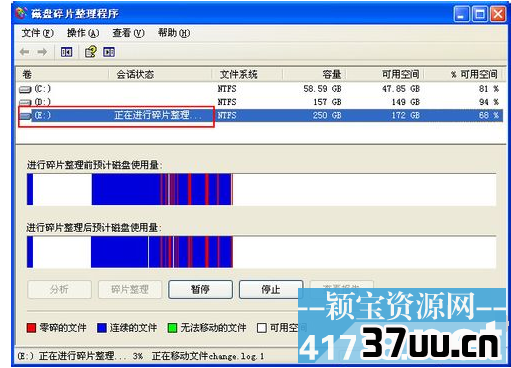Select the D: drive icon

tap(25, 102)
